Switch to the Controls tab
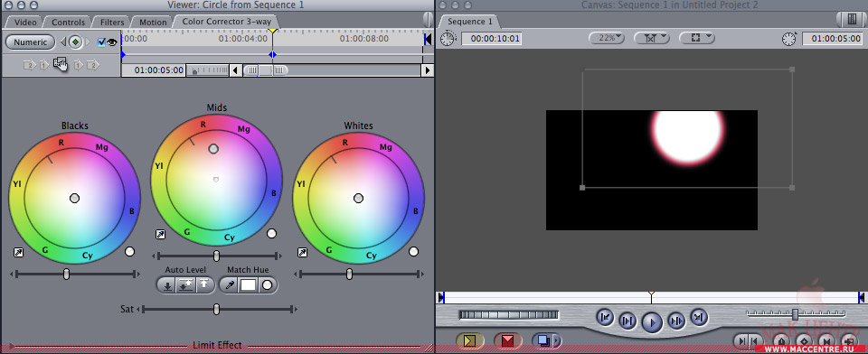868x354 pixels. coord(68,22)
